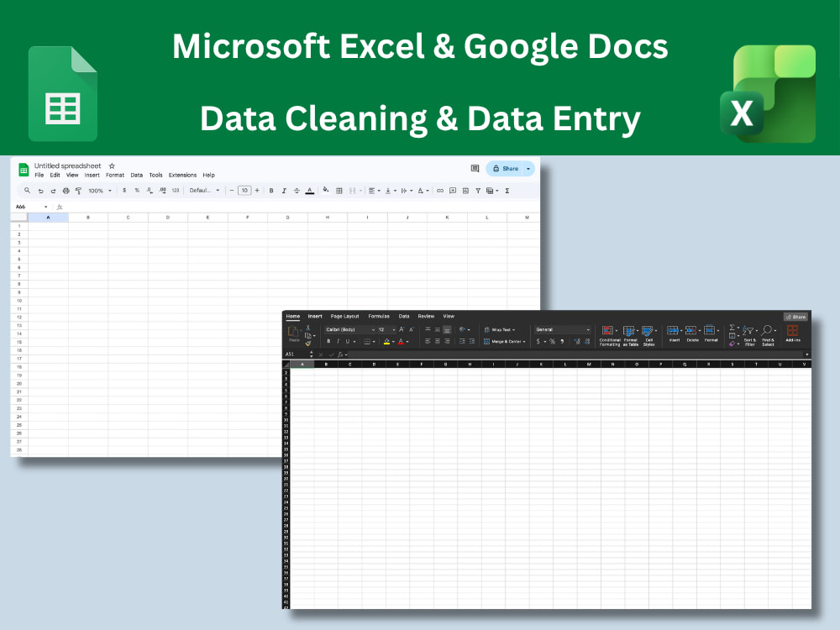Click Merge & Center in Excel
This screenshot has height=630, width=840.
[x=504, y=341]
